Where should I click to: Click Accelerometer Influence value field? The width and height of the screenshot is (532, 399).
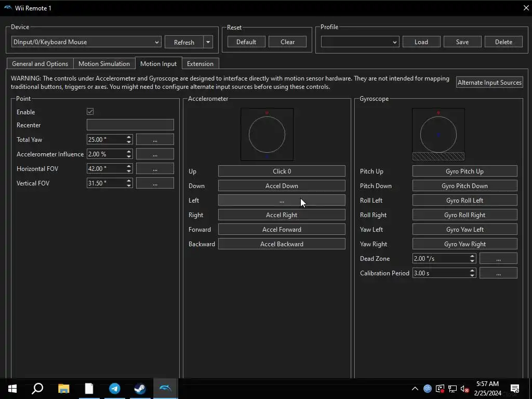(x=110, y=154)
